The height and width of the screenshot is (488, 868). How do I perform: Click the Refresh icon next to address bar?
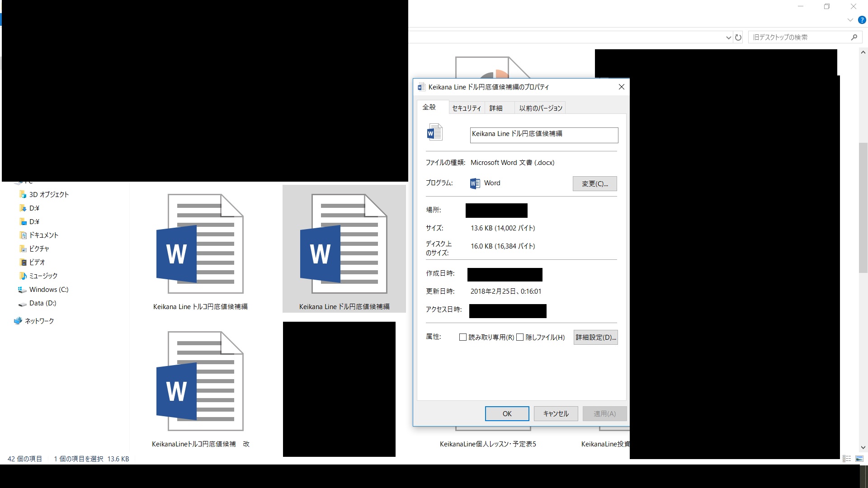click(x=738, y=38)
